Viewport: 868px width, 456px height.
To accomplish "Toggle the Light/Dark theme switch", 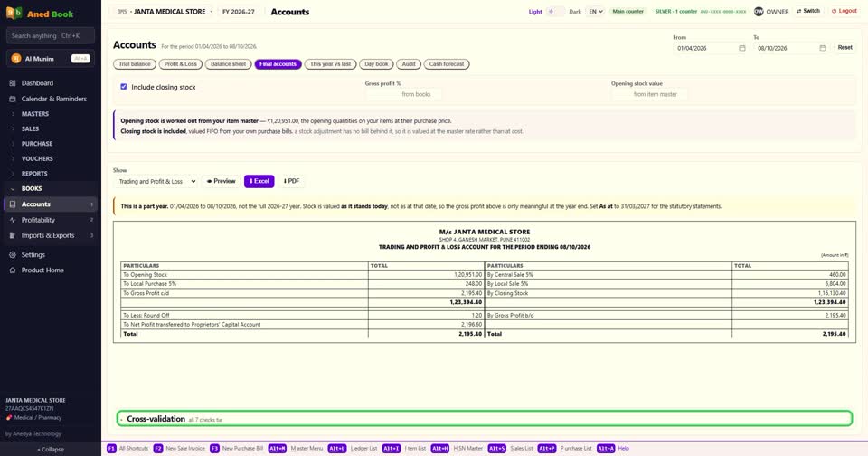I will (555, 11).
